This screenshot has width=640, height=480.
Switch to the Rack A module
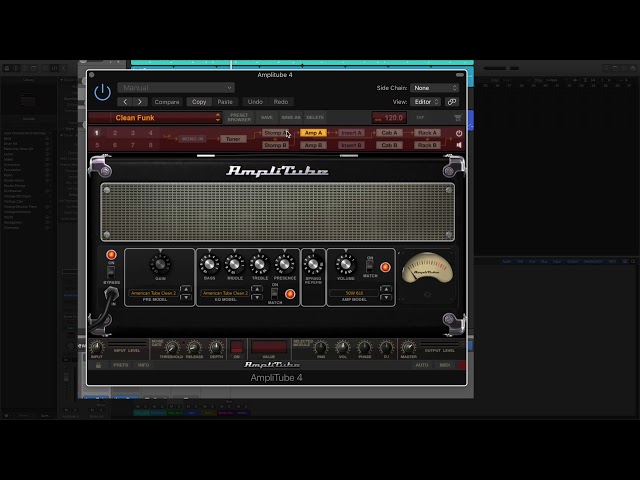[427, 133]
